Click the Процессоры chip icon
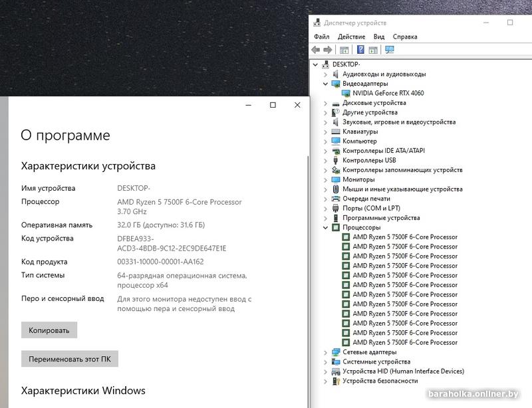 click(x=336, y=227)
